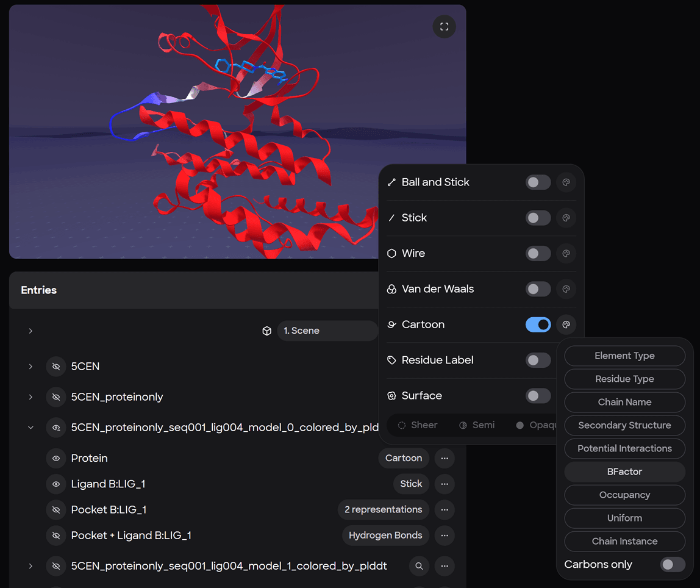Image resolution: width=700 pixels, height=588 pixels.
Task: Enable the Surface representation toggle
Action: coord(538,396)
